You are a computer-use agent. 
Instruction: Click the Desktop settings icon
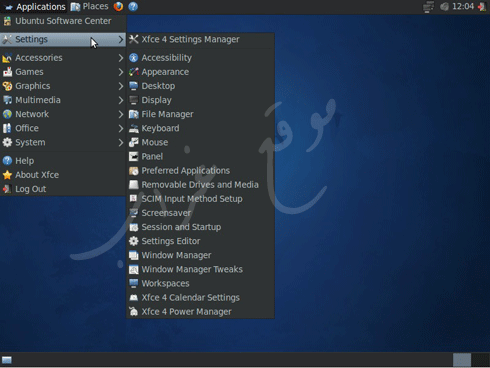tap(134, 86)
